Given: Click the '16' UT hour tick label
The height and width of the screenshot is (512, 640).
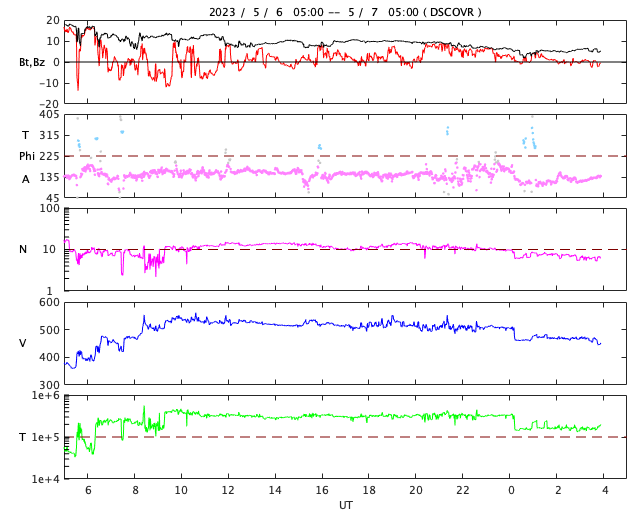Looking at the screenshot, I should coord(322,490).
